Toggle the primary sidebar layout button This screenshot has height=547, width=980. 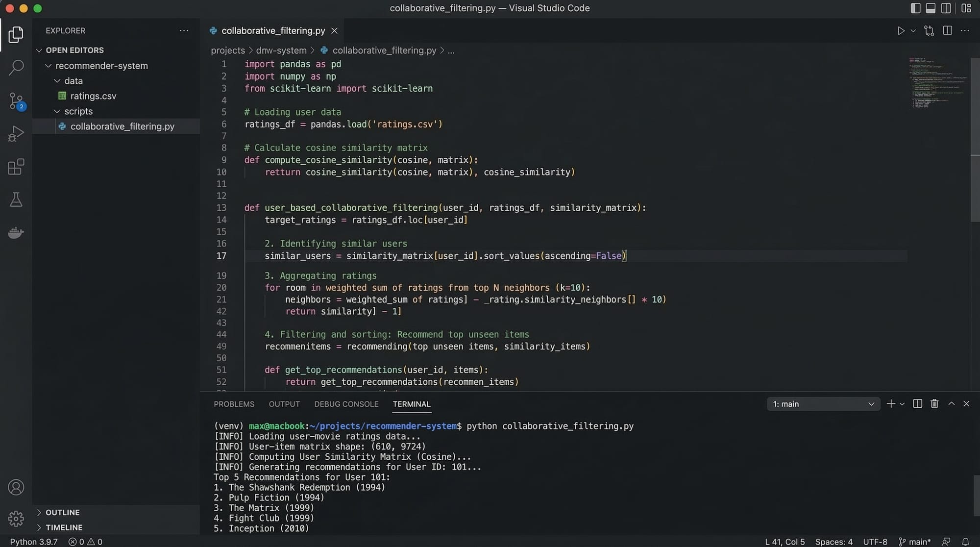tap(915, 8)
